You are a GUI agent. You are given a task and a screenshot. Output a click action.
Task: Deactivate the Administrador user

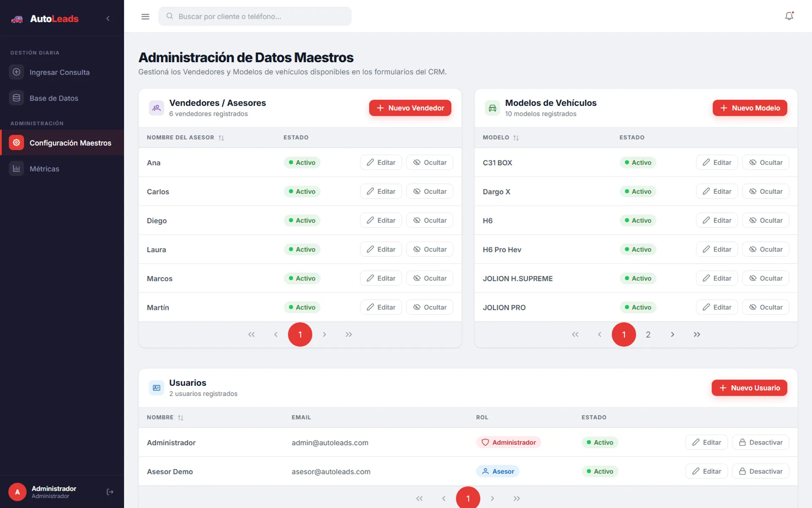760,442
